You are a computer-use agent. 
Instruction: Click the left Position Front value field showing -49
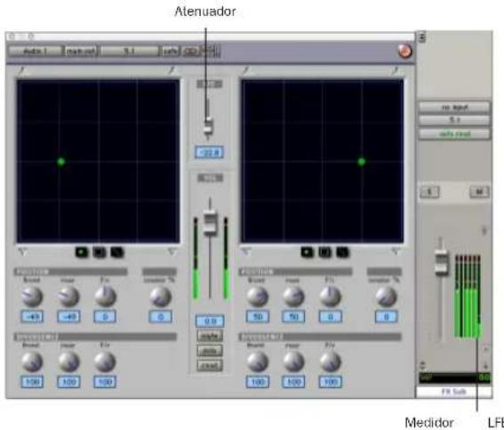[32, 317]
